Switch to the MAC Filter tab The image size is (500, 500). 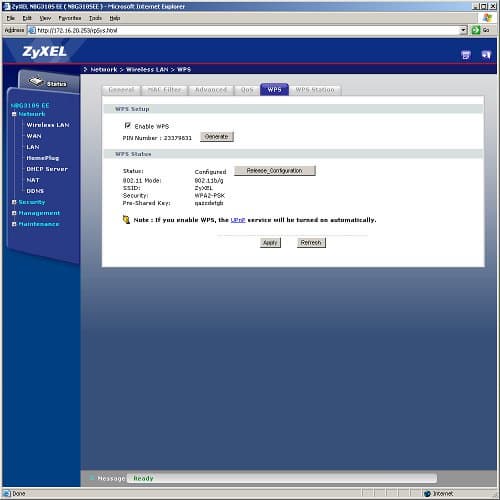click(x=164, y=90)
